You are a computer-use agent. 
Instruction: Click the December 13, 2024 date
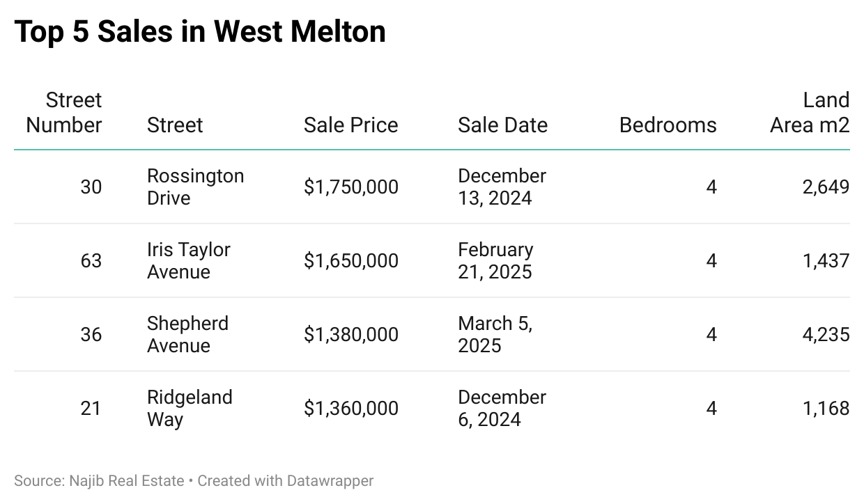[502, 187]
